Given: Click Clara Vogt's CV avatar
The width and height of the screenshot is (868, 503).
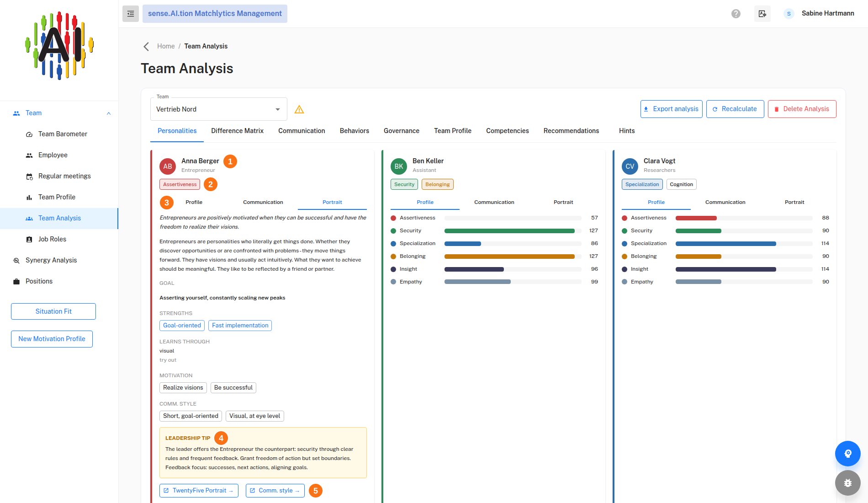Looking at the screenshot, I should point(630,166).
